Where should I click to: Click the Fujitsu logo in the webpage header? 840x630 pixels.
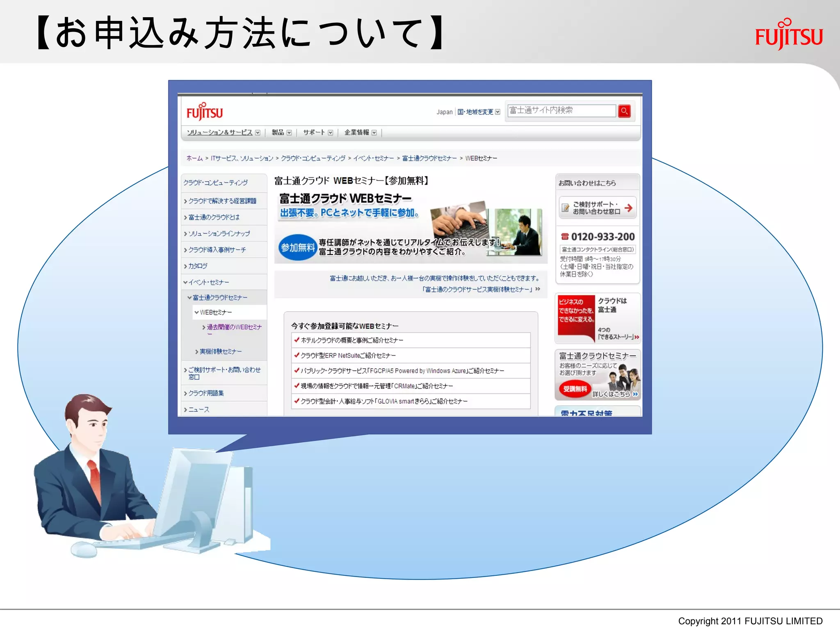tap(205, 112)
